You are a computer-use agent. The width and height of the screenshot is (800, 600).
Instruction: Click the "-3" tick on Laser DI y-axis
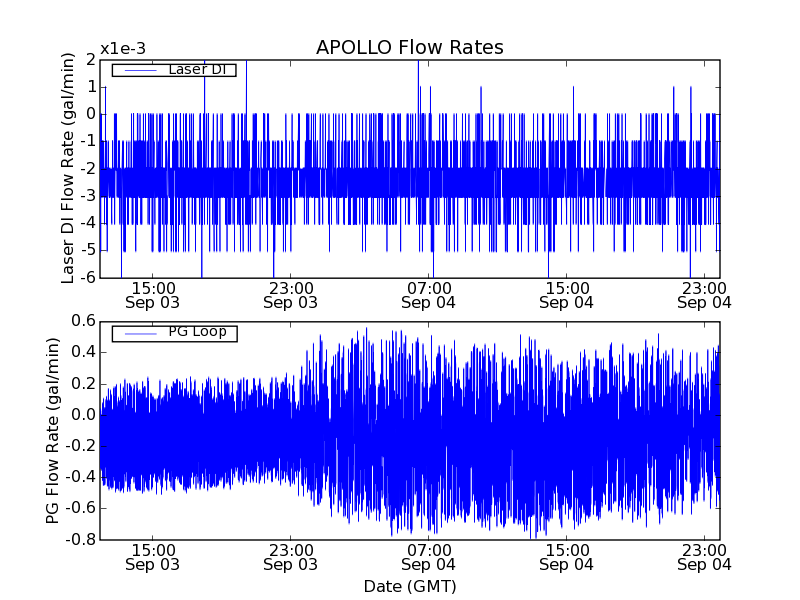(88, 196)
